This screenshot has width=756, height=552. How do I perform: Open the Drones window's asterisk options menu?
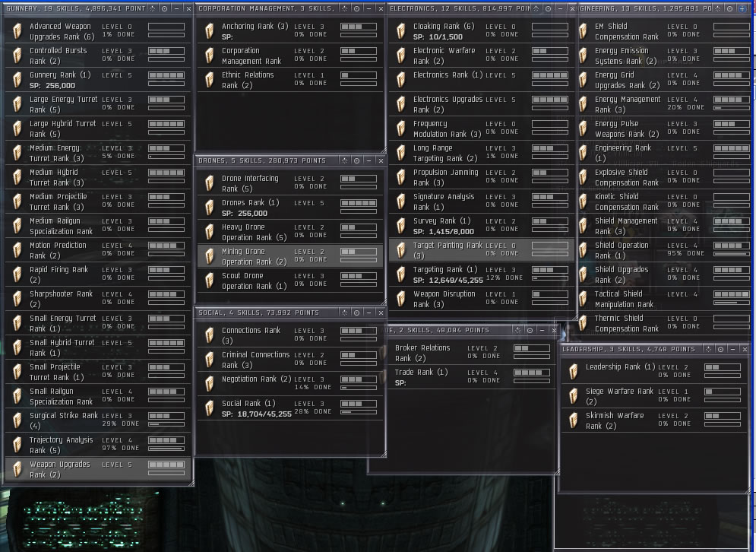[345, 160]
